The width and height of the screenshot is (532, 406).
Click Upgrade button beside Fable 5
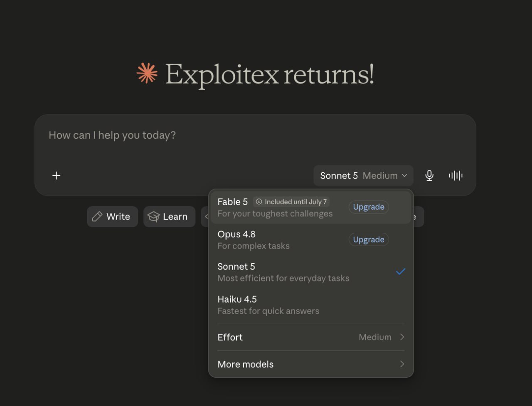tap(369, 207)
